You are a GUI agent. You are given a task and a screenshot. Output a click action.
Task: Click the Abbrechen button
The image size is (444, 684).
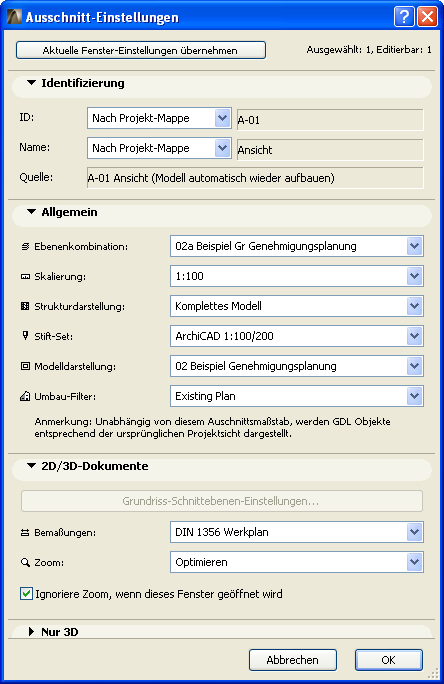tap(293, 660)
